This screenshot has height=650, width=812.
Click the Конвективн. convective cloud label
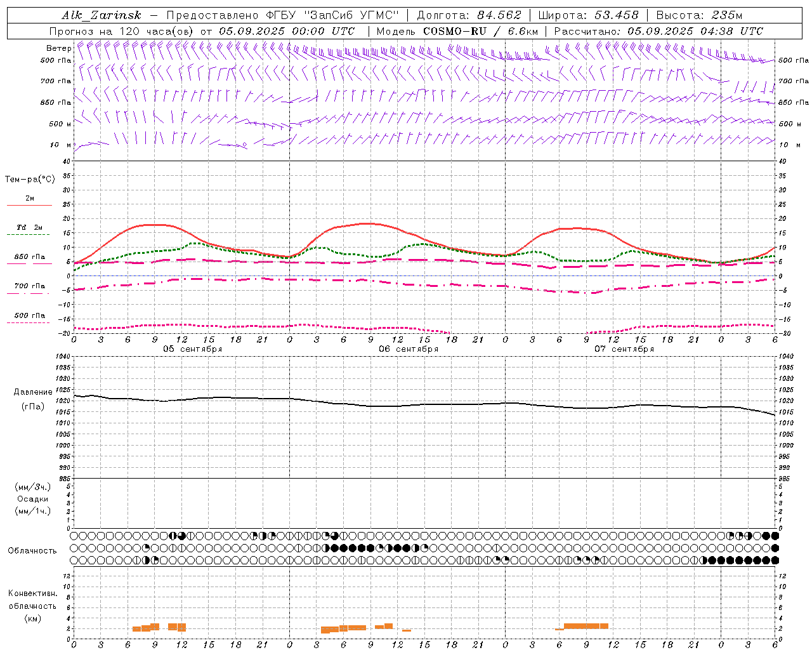(x=32, y=594)
